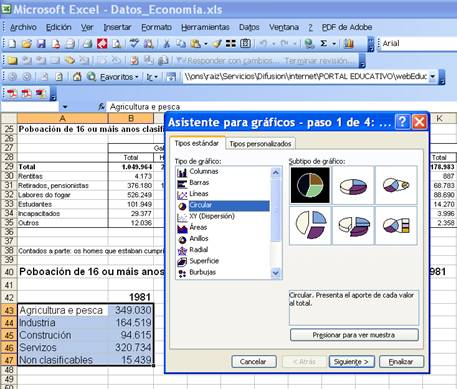Open the Arial font name combo box
This screenshot has height=389, width=457.
[418, 44]
